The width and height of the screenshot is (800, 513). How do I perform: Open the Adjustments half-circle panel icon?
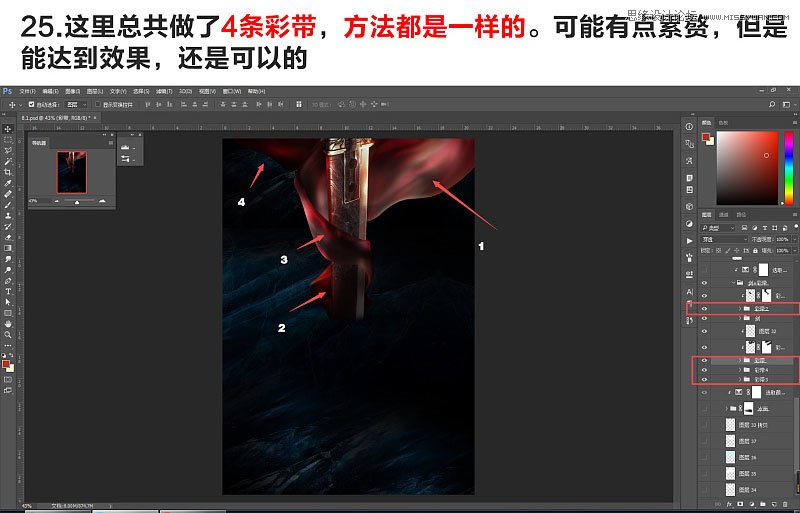[x=690, y=224]
